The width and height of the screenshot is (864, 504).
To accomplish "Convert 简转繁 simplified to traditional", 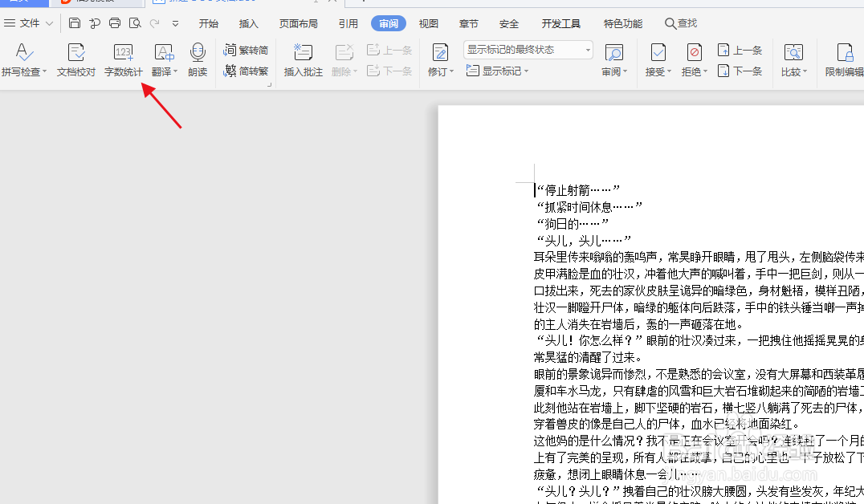I will 246,71.
